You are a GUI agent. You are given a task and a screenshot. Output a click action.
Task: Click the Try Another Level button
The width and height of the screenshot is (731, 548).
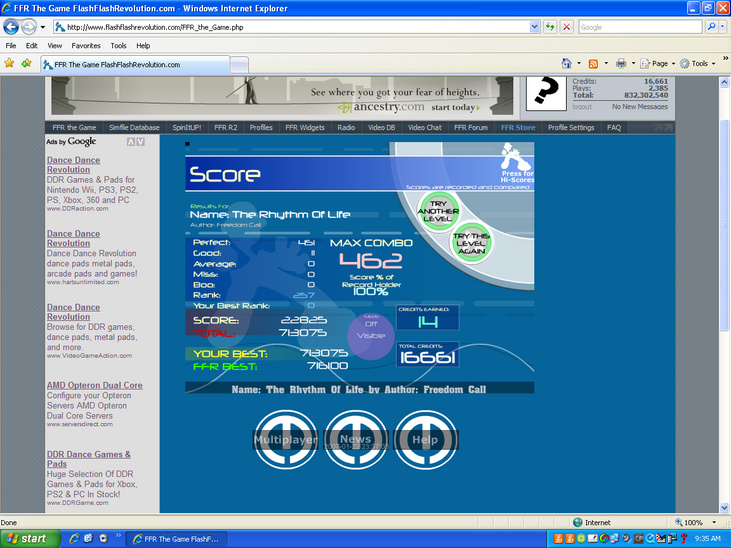(x=438, y=211)
